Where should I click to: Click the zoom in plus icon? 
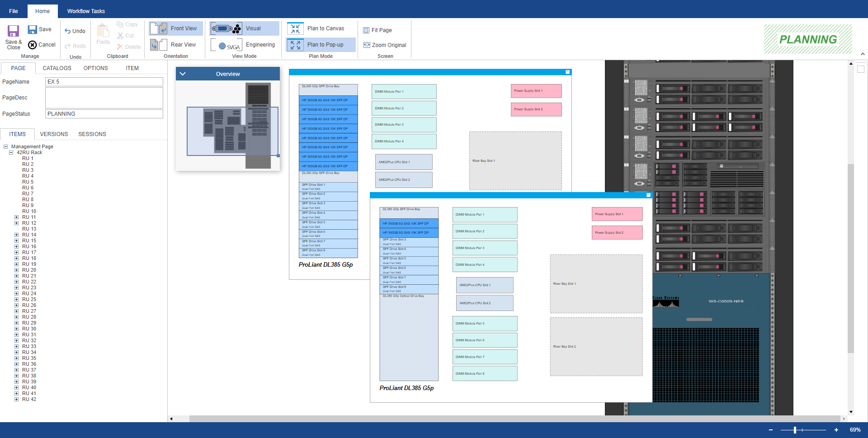coord(836,430)
